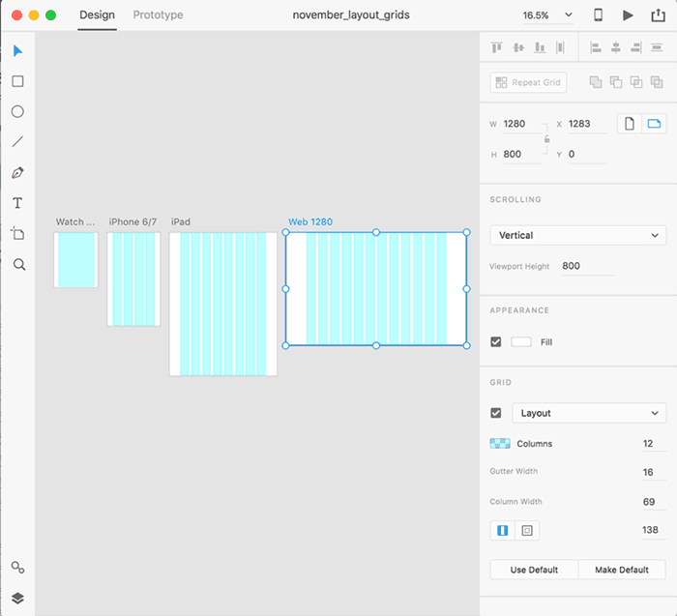Switch artboard to landscape orientation
The height and width of the screenshot is (616, 677).
[655, 124]
